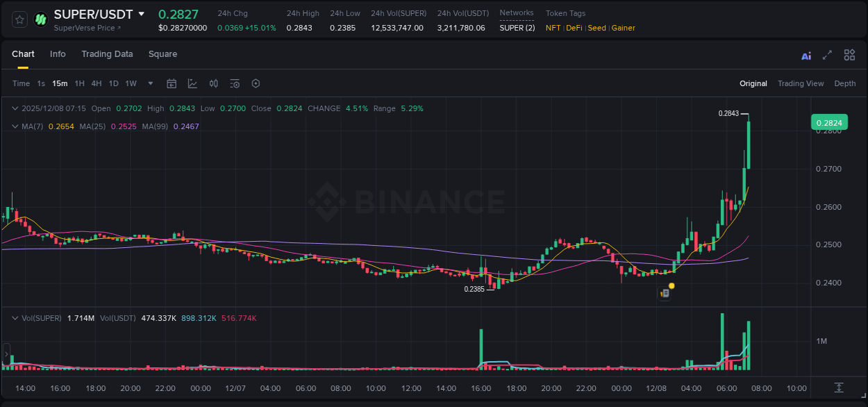Select the line chart style icon
Viewport: 868px width, 407px height.
pyautogui.click(x=192, y=83)
